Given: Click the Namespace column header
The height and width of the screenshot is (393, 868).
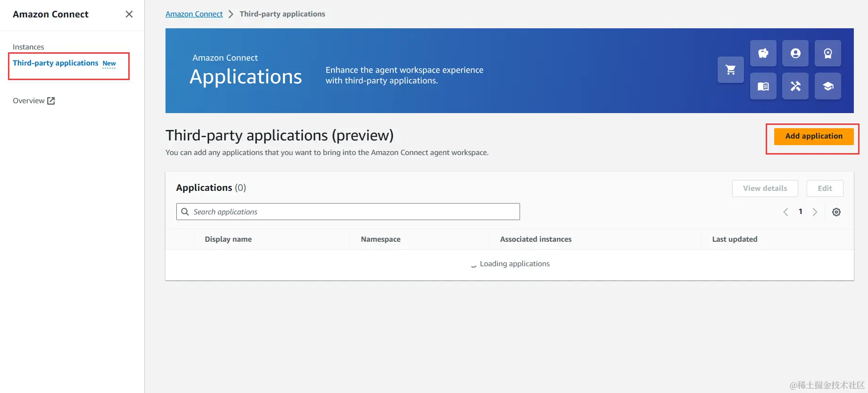Looking at the screenshot, I should pyautogui.click(x=380, y=239).
